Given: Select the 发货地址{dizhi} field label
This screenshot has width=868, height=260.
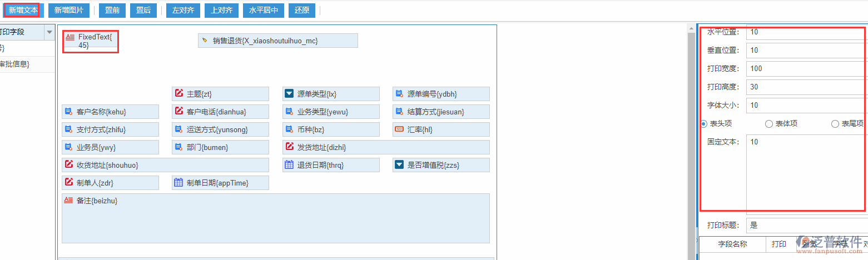Looking at the screenshot, I should (x=321, y=147).
